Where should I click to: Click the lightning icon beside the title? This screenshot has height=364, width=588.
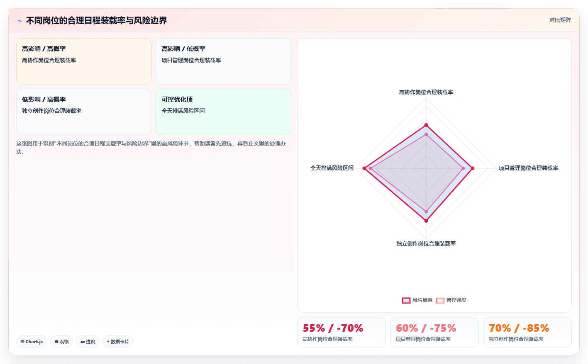20,21
